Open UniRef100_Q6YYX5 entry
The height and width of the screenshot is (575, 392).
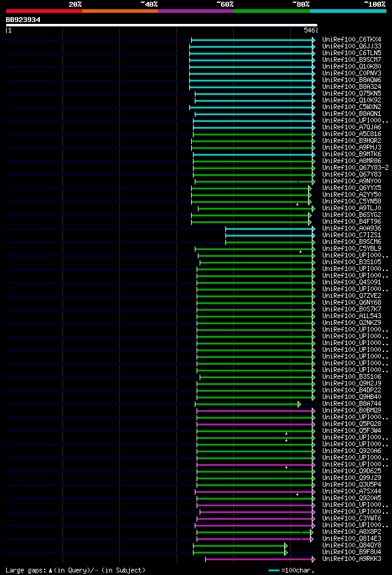(x=352, y=188)
